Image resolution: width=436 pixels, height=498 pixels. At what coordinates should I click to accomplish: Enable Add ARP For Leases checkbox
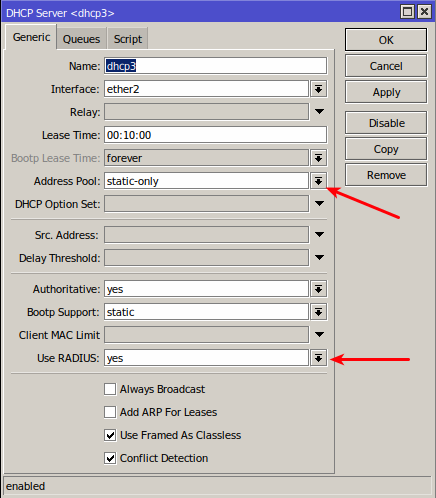[x=110, y=412]
